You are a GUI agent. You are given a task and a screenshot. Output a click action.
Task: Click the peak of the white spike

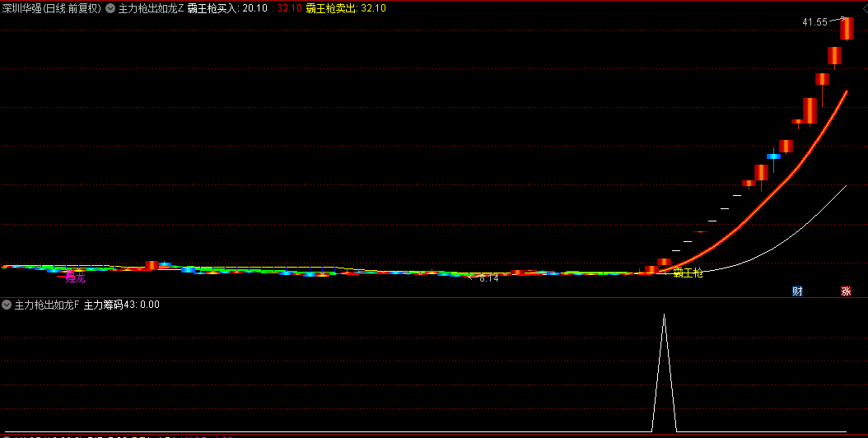pos(665,315)
